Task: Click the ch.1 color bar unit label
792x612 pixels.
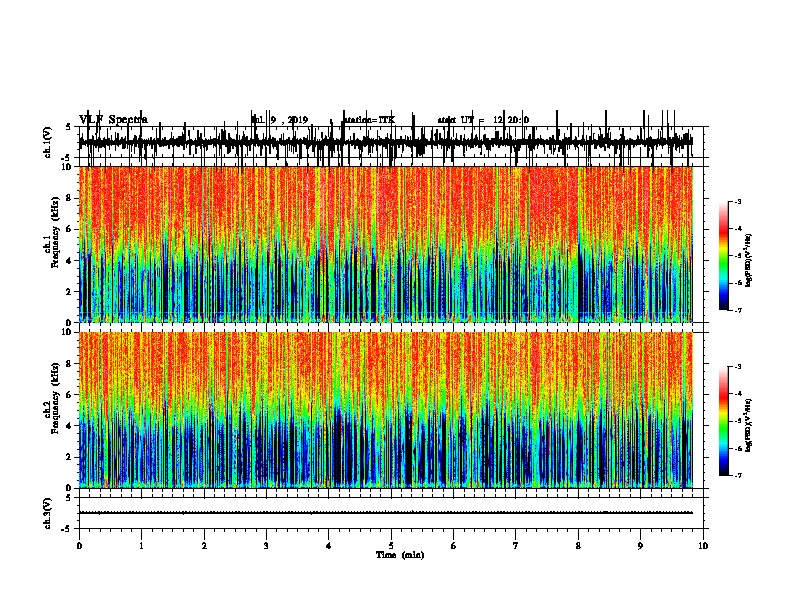Action: coord(748,260)
